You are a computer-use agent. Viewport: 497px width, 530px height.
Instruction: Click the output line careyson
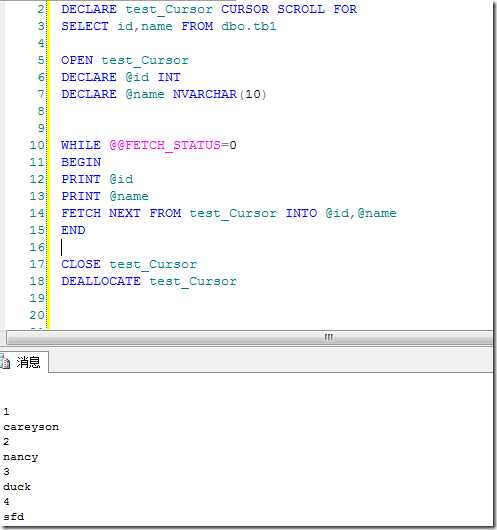coord(31,427)
